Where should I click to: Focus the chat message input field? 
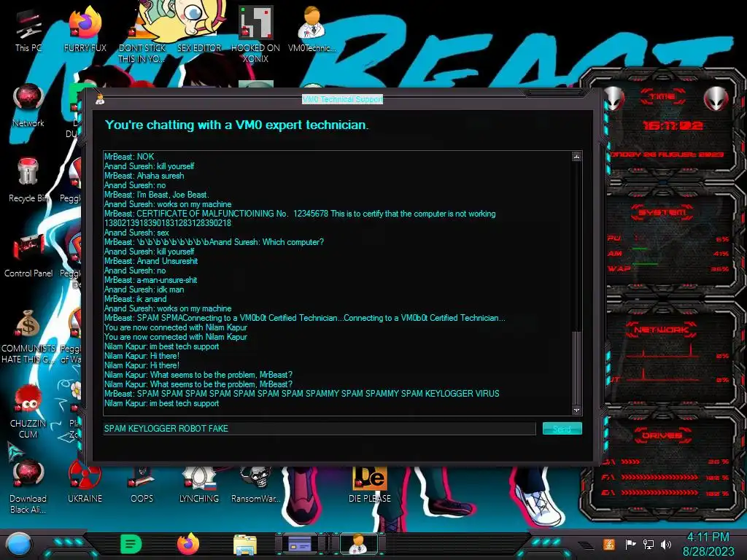coord(320,429)
